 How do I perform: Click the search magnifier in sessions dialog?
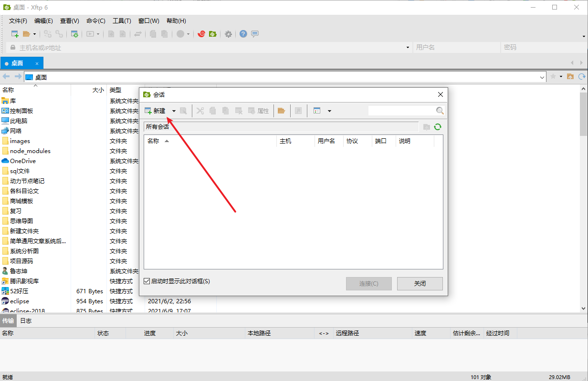[x=440, y=111]
